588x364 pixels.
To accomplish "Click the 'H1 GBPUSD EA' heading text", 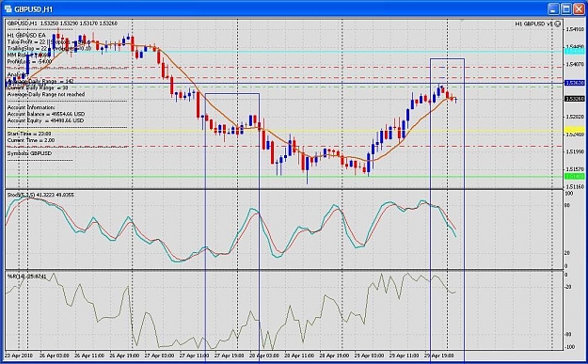I will tap(26, 35).
